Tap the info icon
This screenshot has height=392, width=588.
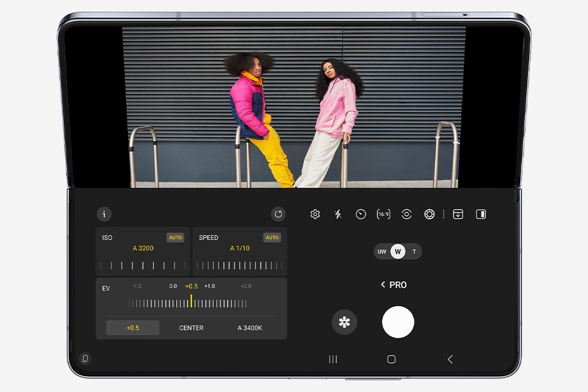click(104, 214)
